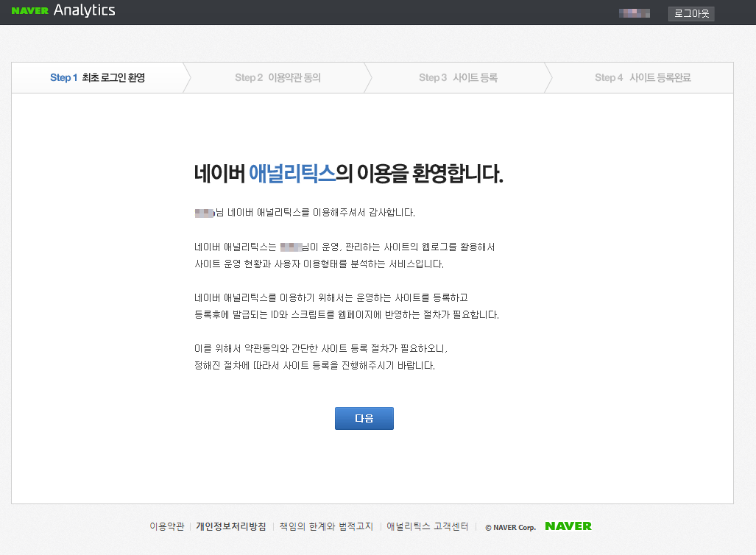Image resolution: width=756 pixels, height=555 pixels.
Task: Click the 로그아웃 logout button
Action: click(x=691, y=13)
